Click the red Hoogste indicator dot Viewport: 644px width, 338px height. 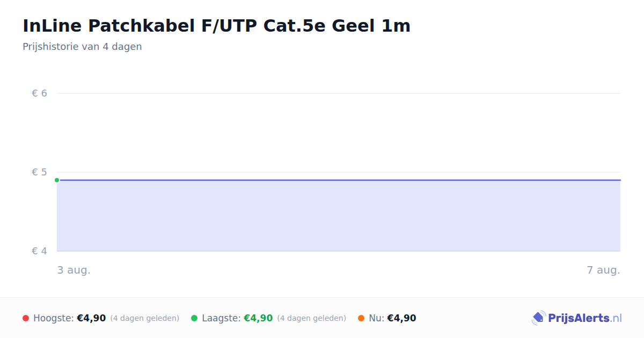(26, 318)
